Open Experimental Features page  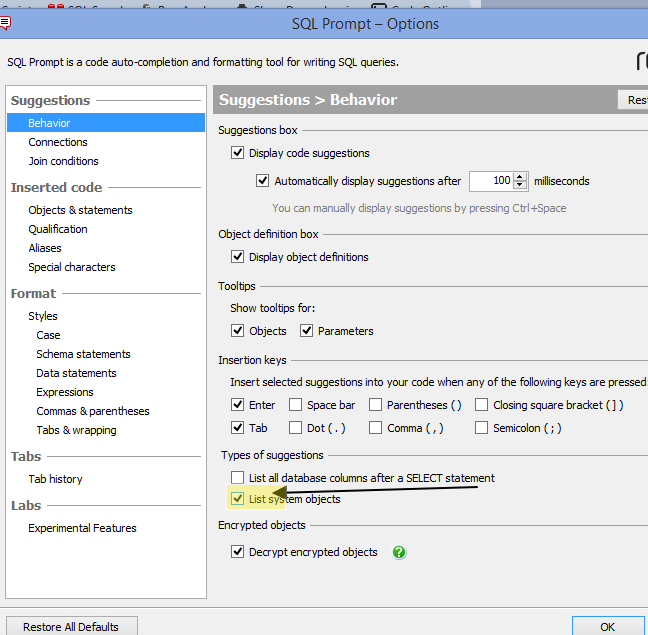pos(82,528)
